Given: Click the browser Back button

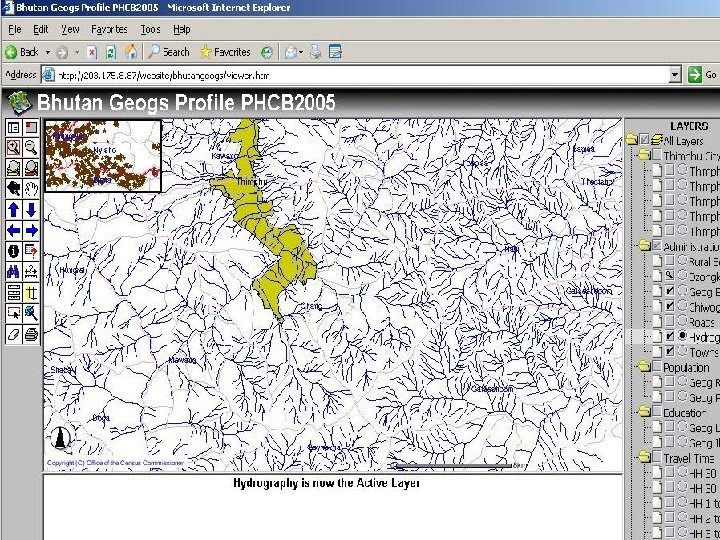Looking at the screenshot, I should [22, 52].
